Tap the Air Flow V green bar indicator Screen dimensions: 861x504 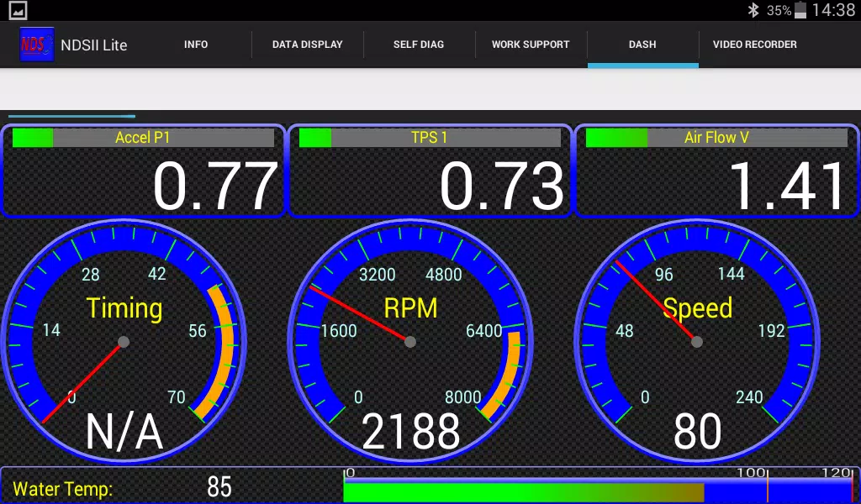(616, 138)
